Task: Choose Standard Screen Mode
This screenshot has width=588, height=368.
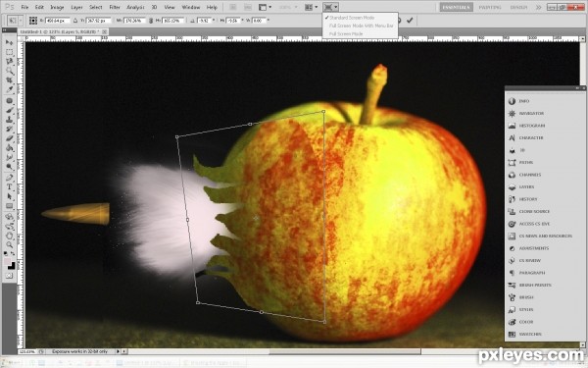Action: click(352, 18)
